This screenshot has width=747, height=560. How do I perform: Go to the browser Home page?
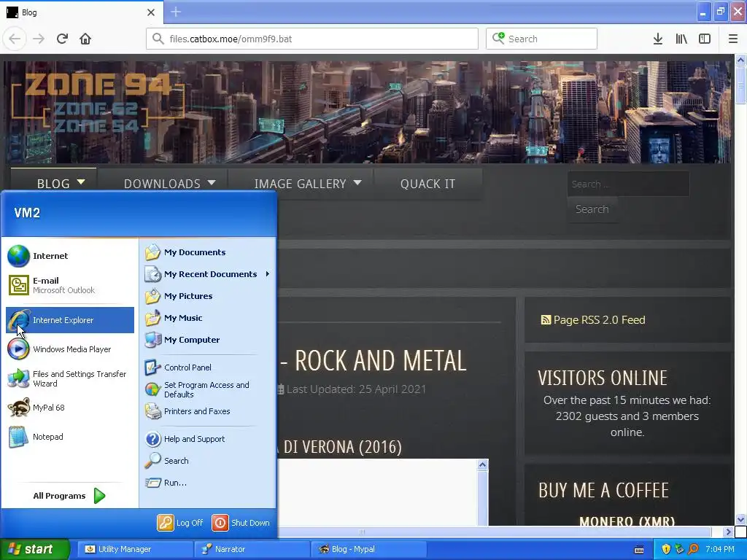pyautogui.click(x=85, y=39)
